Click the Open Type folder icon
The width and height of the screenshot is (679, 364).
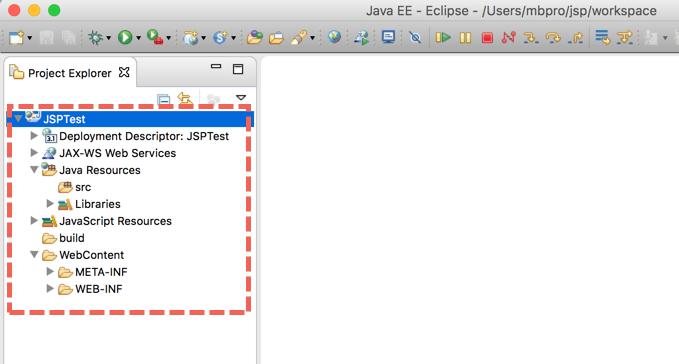point(255,38)
